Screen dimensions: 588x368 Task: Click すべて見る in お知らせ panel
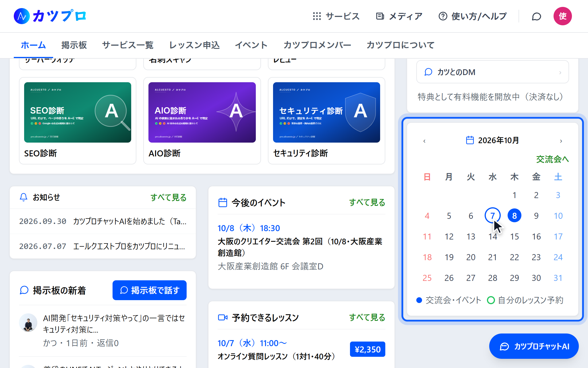pos(168,198)
